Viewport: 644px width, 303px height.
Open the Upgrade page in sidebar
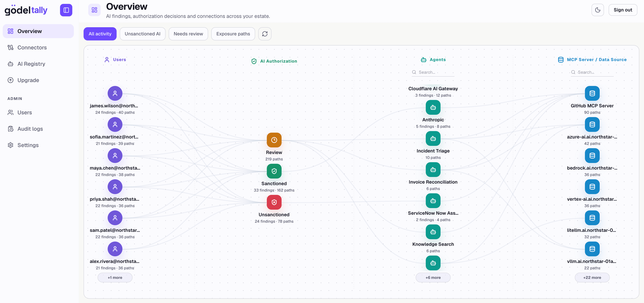point(38,80)
